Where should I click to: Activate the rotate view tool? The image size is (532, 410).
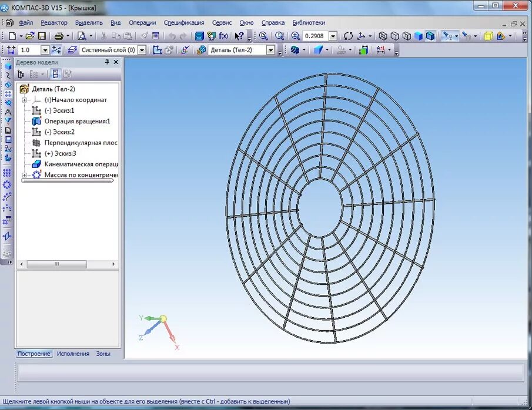[348, 36]
